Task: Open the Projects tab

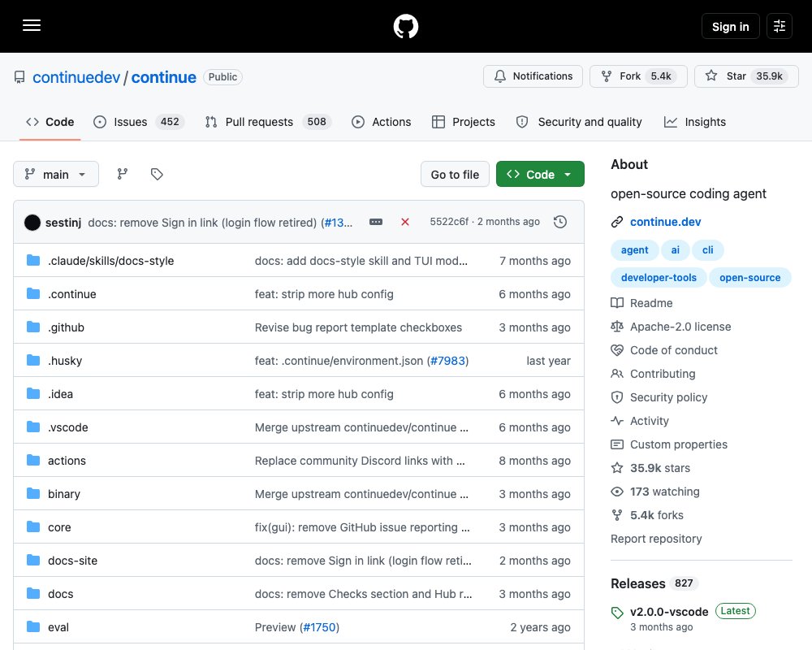Action: point(464,122)
